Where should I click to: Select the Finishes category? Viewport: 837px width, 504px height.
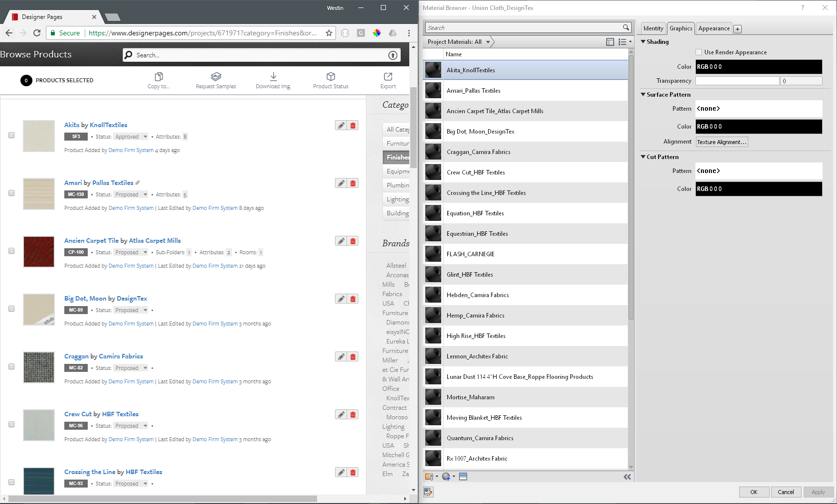397,157
